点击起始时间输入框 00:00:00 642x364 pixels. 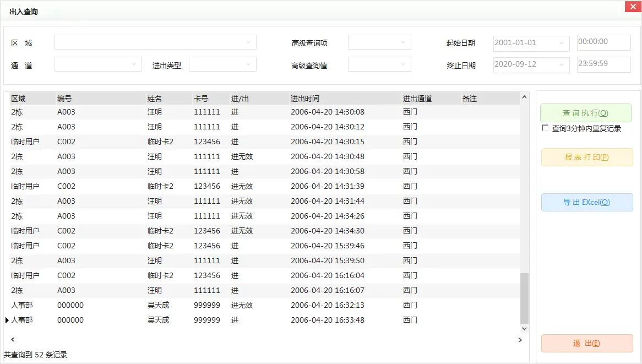coord(603,42)
